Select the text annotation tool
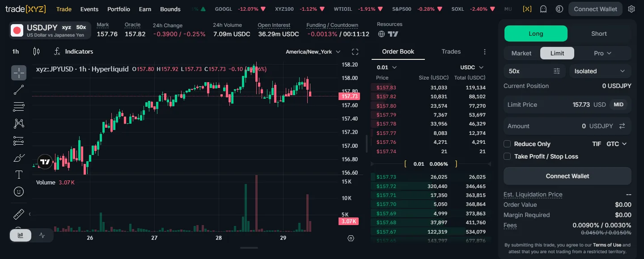 coord(19,175)
